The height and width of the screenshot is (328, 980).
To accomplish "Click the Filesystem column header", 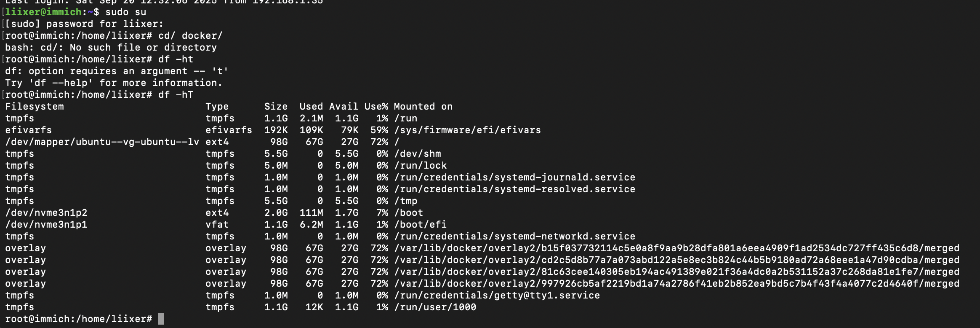I will click(x=35, y=106).
